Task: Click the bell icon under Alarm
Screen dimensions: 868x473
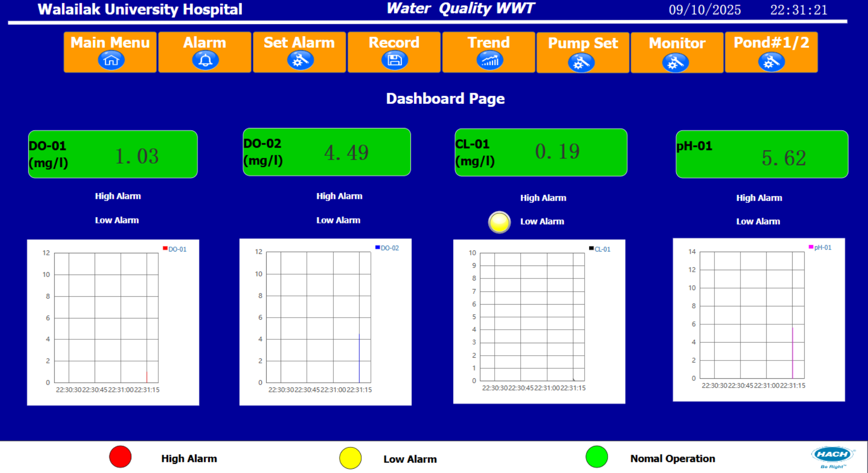Action: 205,61
